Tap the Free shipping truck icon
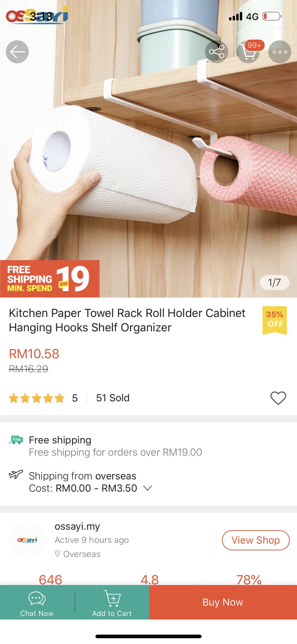This screenshot has width=297, height=644. [16, 440]
